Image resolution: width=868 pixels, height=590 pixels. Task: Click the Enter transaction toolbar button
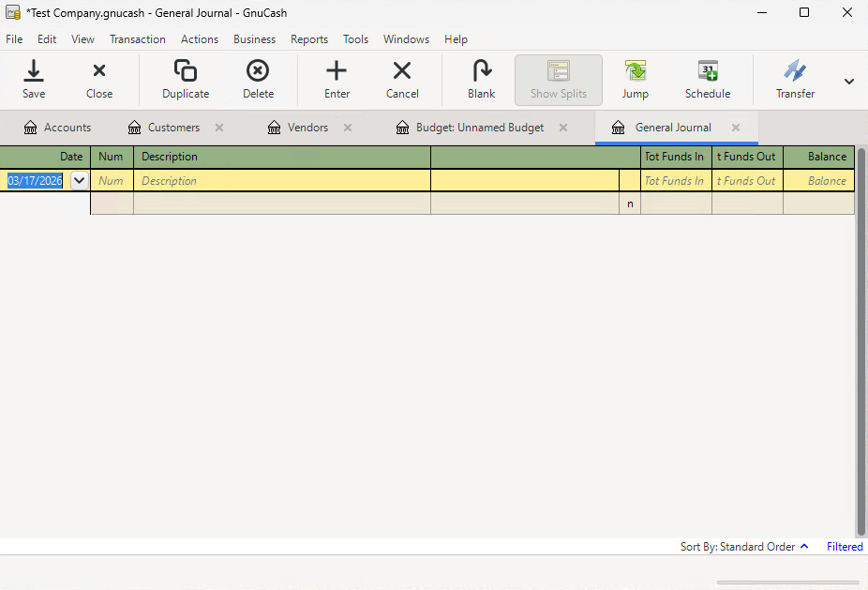337,79
